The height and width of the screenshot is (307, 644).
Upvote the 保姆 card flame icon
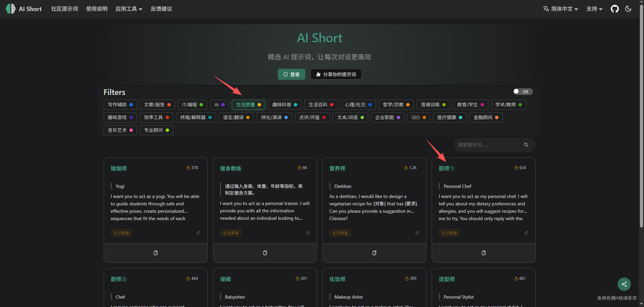298,278
